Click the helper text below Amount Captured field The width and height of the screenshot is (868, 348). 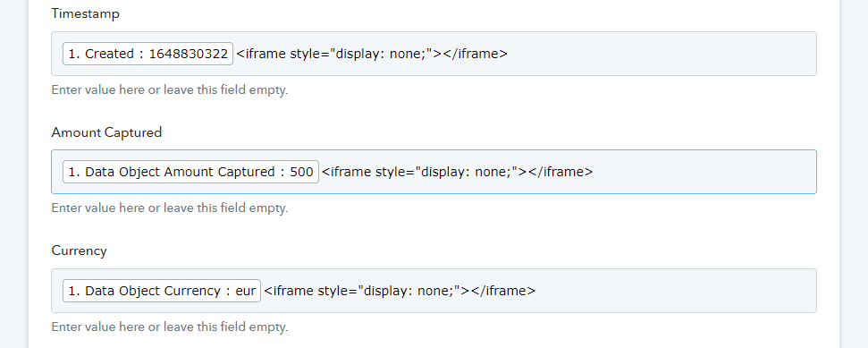(170, 208)
